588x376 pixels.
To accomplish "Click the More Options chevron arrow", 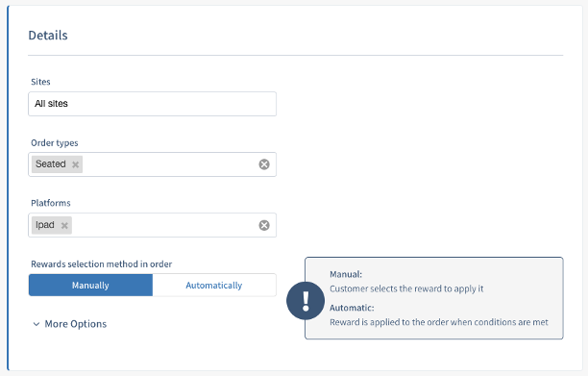I will [37, 324].
